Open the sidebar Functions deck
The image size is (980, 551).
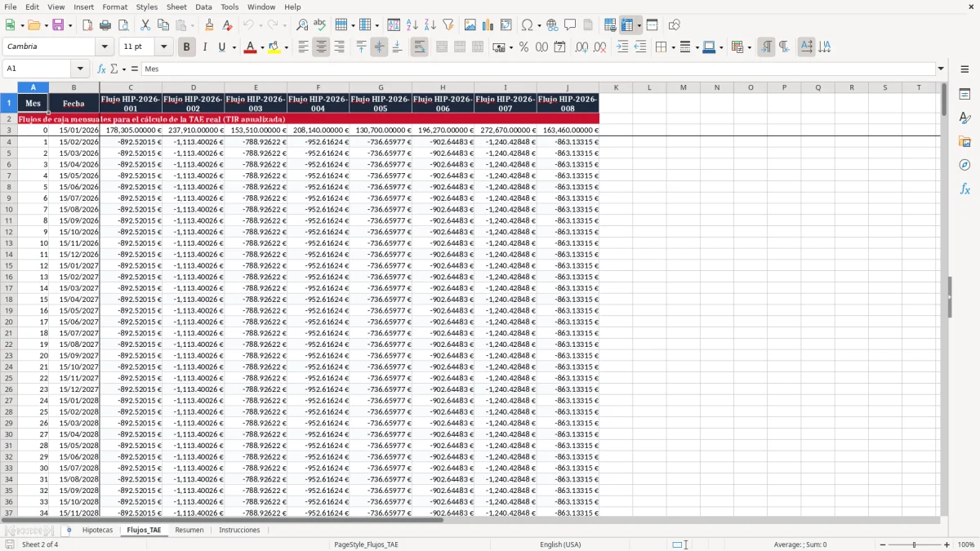pos(964,189)
